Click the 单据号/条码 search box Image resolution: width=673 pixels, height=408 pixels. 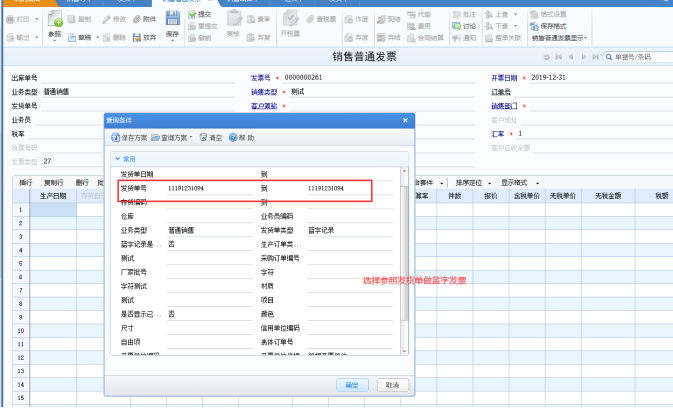point(639,57)
